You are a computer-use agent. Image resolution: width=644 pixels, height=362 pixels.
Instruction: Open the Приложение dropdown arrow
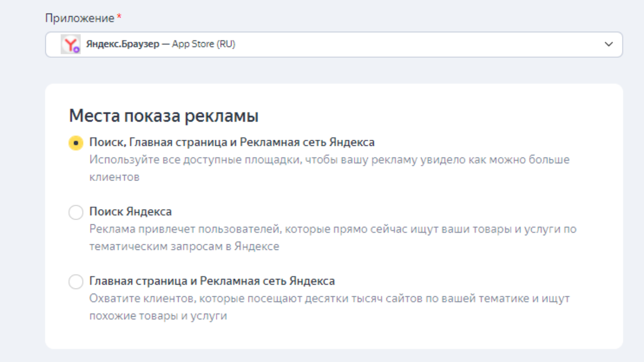click(609, 44)
